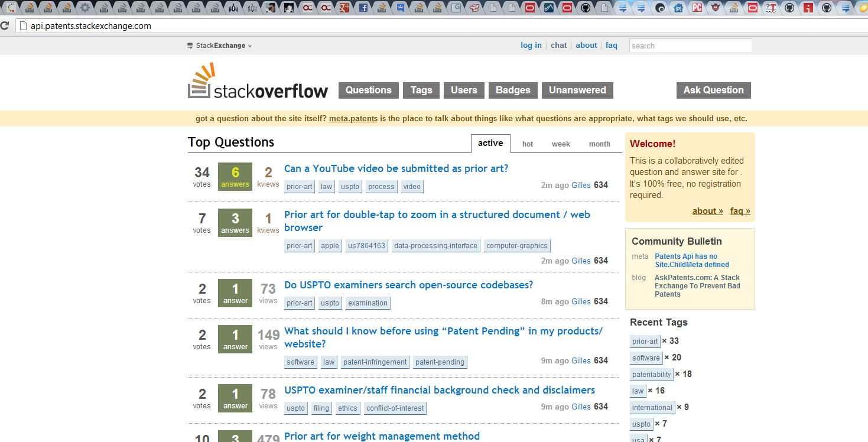
Task: Open question about USPTO examiners searching codebases
Action: [x=409, y=285]
